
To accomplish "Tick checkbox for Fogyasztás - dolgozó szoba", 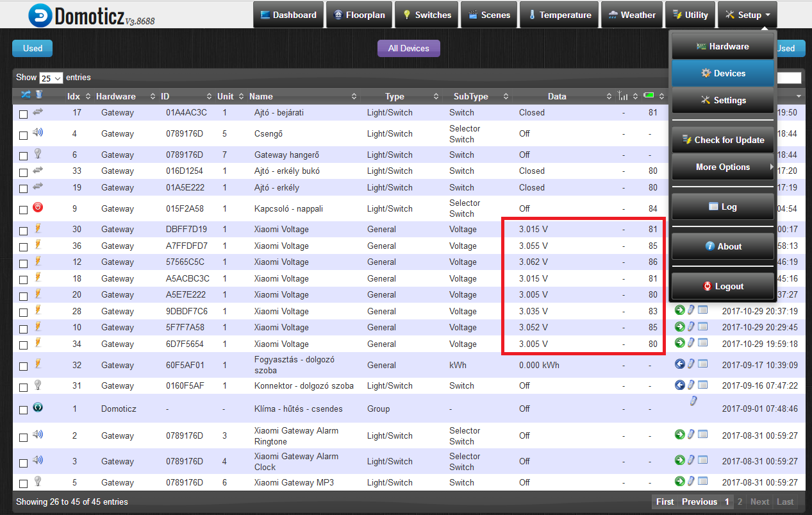I will 23,366.
